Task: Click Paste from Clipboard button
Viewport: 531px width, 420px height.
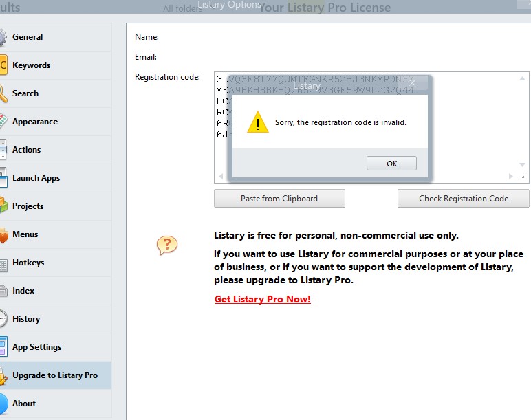Action: click(x=279, y=199)
